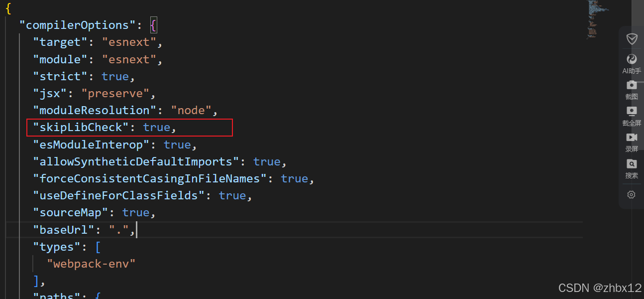Click the opening bracket of the types array
Viewport: 644px width, 299px height.
98,247
